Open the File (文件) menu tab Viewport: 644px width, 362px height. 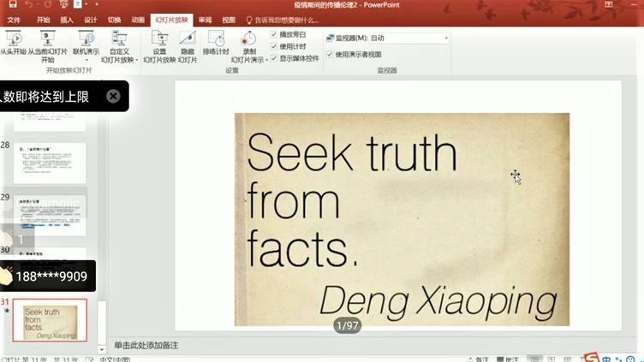pos(14,20)
